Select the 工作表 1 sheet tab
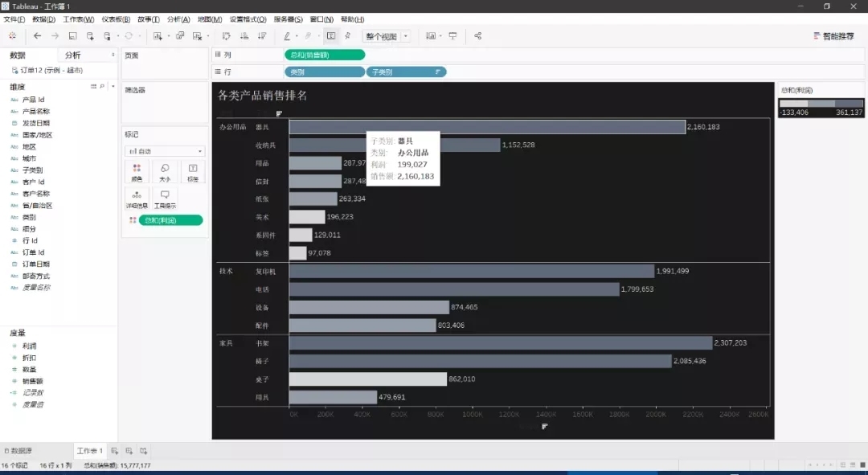The height and width of the screenshot is (475, 868). click(x=89, y=451)
